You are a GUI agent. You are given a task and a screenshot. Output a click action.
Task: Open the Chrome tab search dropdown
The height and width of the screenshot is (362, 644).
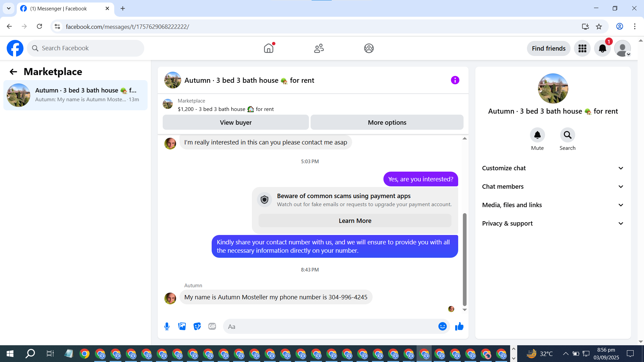[x=9, y=8]
